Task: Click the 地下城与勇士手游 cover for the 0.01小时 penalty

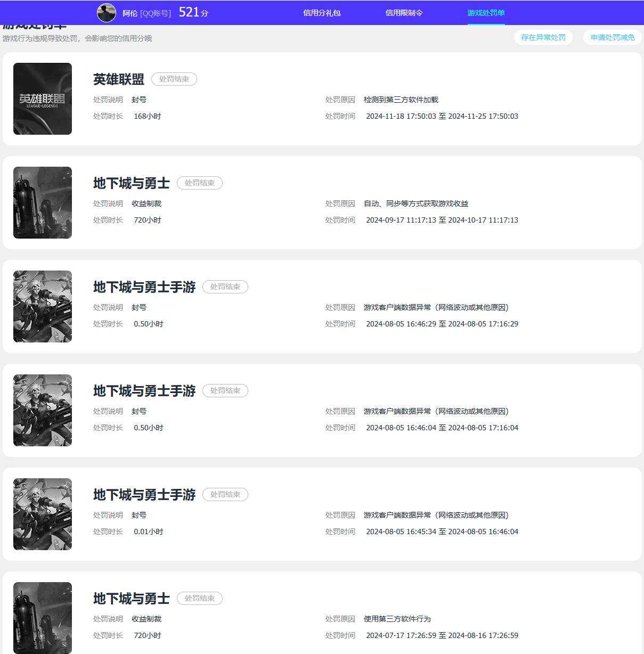Action: click(43, 514)
